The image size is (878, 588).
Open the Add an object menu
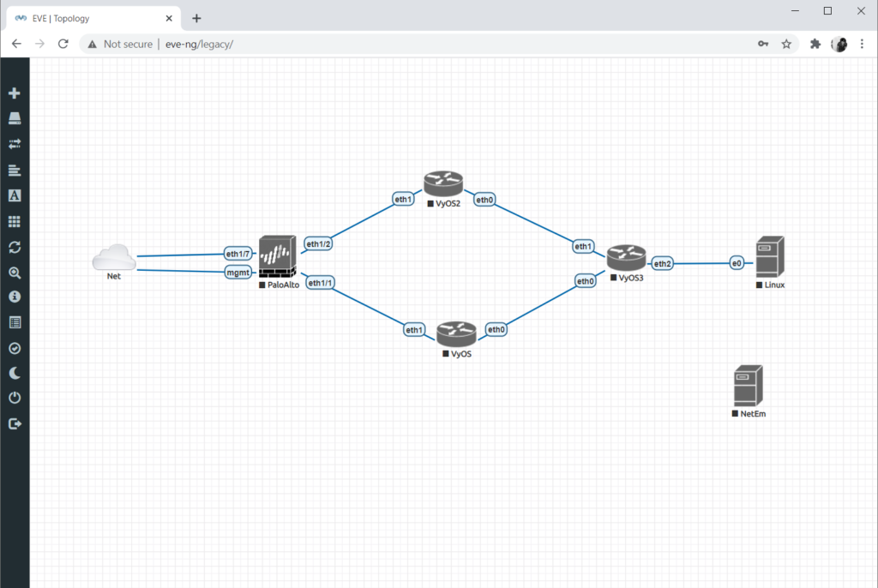click(x=15, y=93)
